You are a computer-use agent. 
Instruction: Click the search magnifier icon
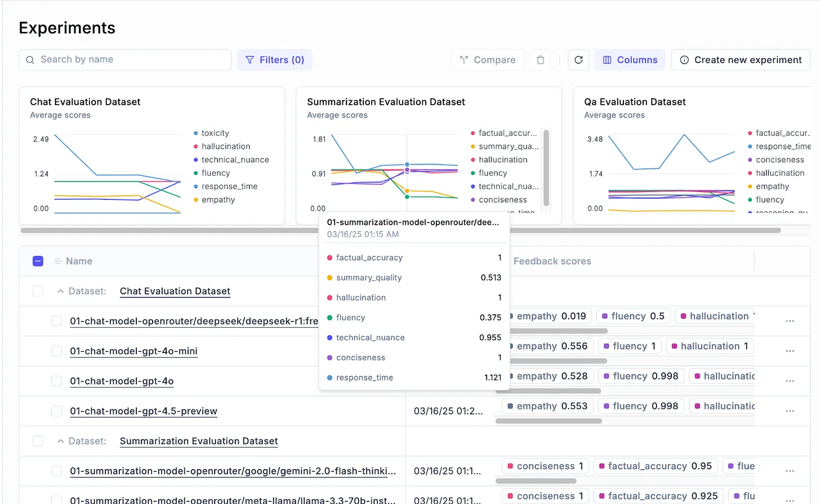coord(30,60)
